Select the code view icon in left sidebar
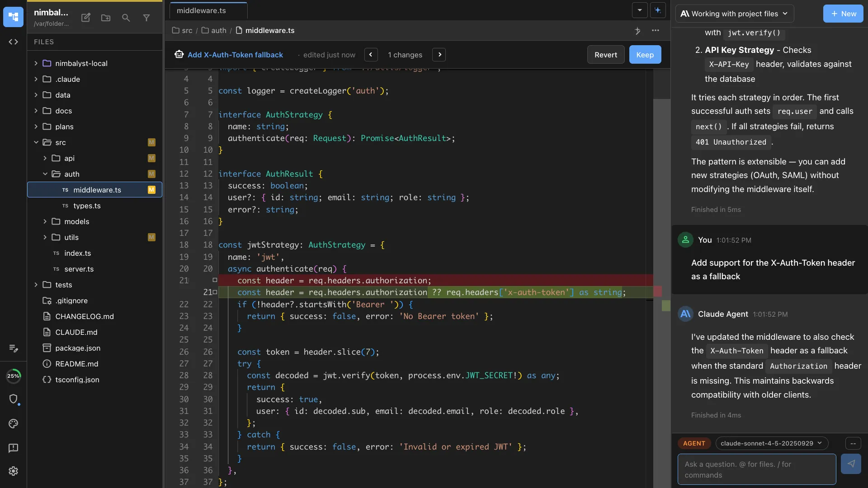This screenshot has height=488, width=868. click(x=14, y=42)
